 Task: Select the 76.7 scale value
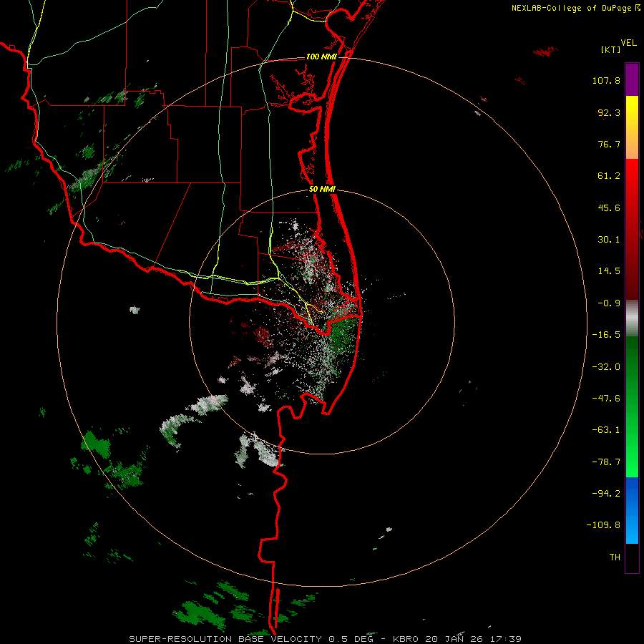coord(609,144)
